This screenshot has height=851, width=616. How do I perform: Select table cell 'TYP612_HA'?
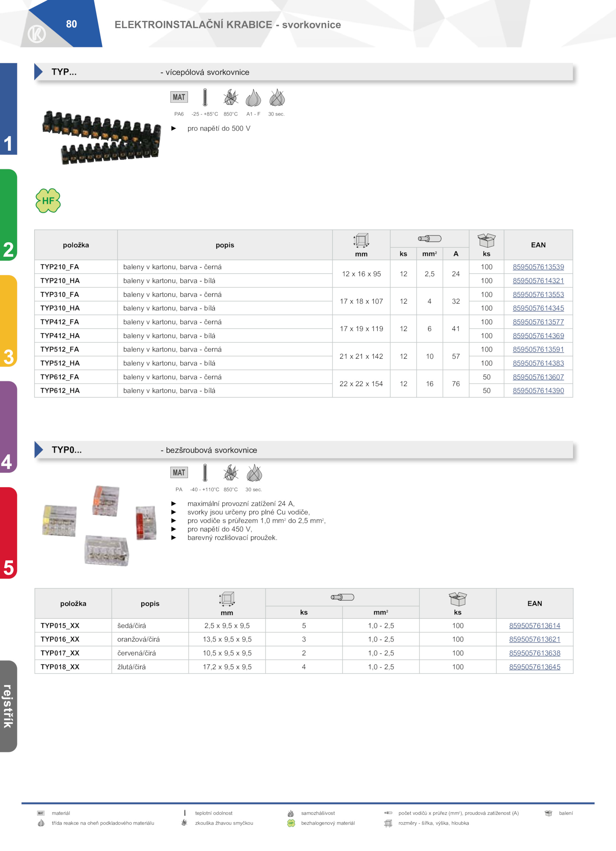click(76, 390)
